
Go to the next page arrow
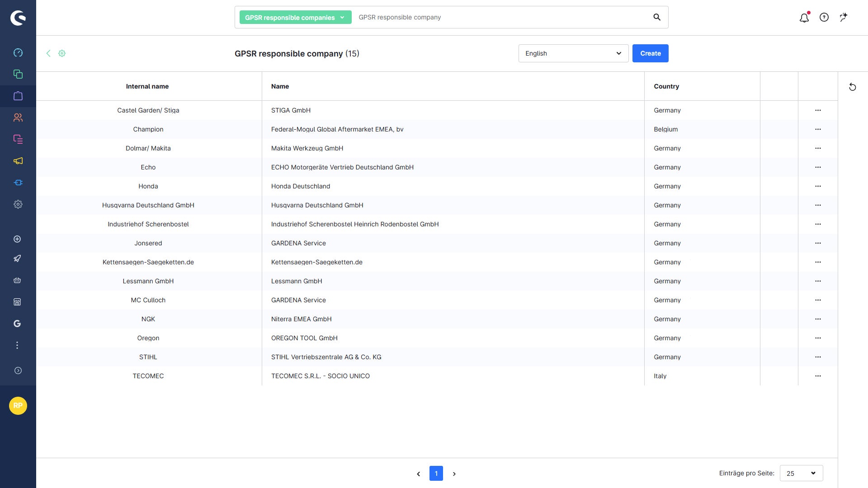point(454,474)
